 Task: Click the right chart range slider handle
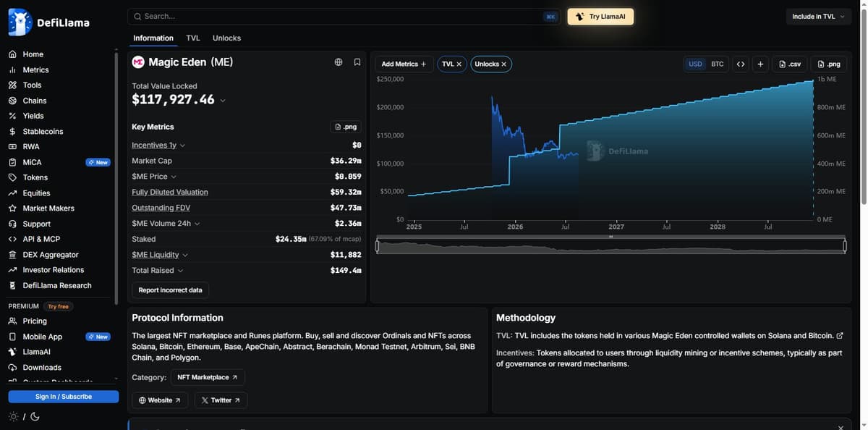pos(845,246)
